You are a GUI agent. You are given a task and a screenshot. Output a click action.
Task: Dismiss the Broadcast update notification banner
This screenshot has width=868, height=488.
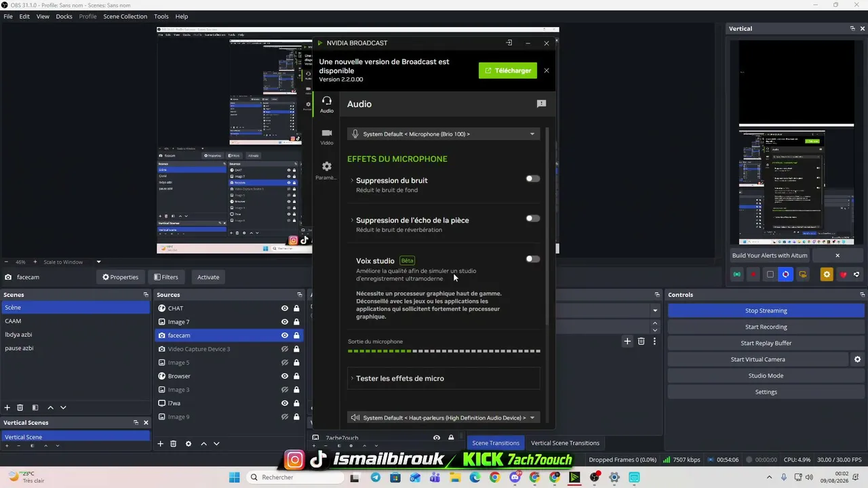(x=547, y=70)
